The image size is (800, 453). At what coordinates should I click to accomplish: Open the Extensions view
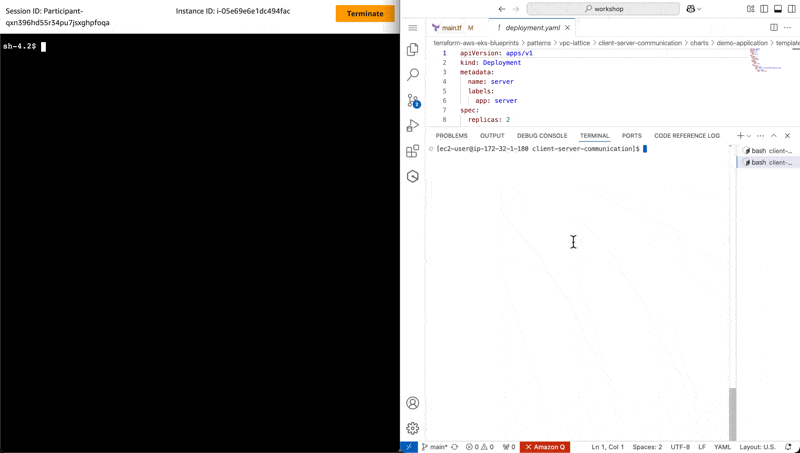(x=413, y=151)
